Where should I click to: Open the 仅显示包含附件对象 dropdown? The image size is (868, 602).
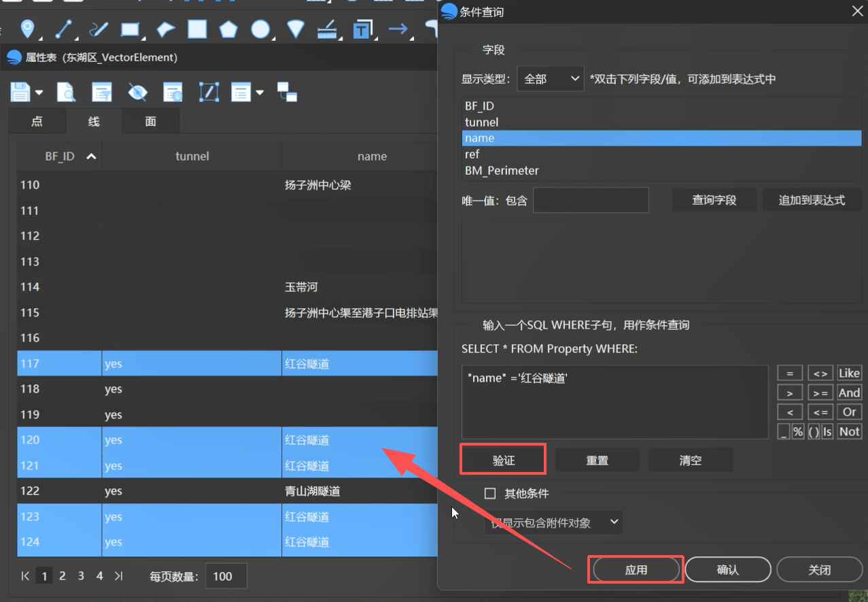tap(553, 522)
